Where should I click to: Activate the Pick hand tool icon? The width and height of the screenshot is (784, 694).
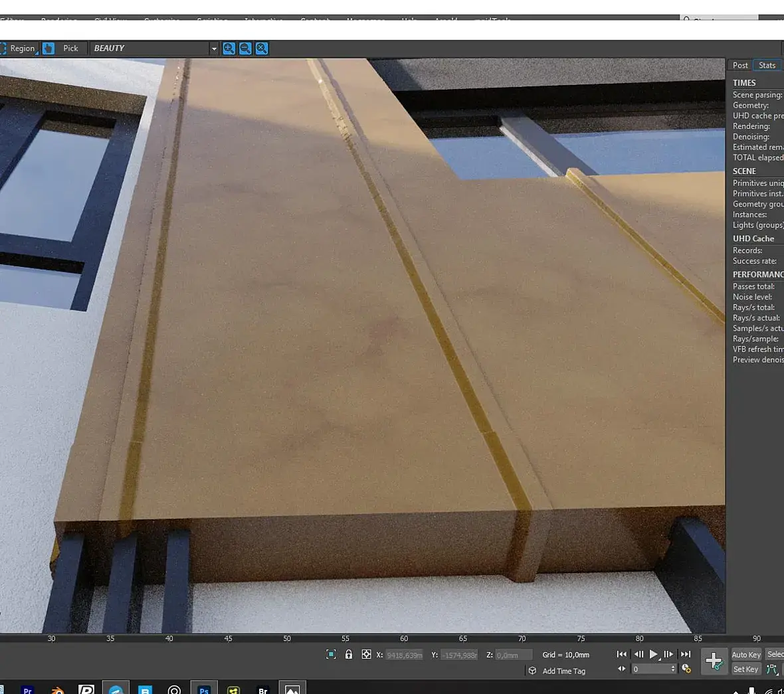pos(49,48)
